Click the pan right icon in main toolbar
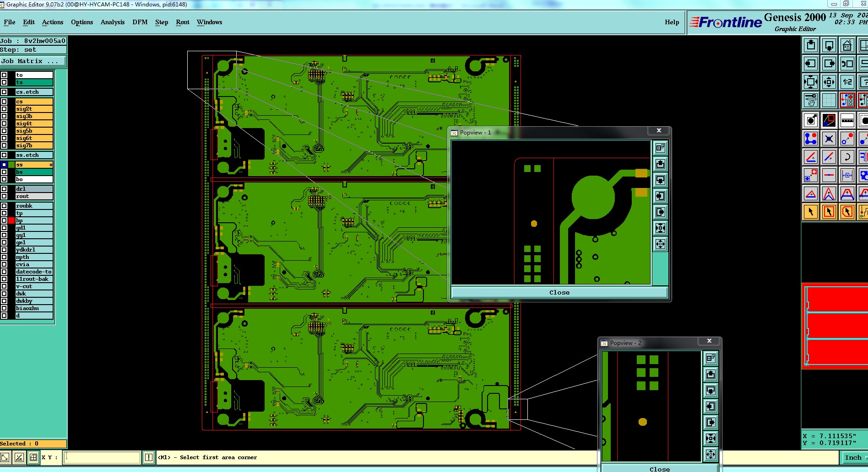Viewport: 868px width, 472px height. pos(829,64)
